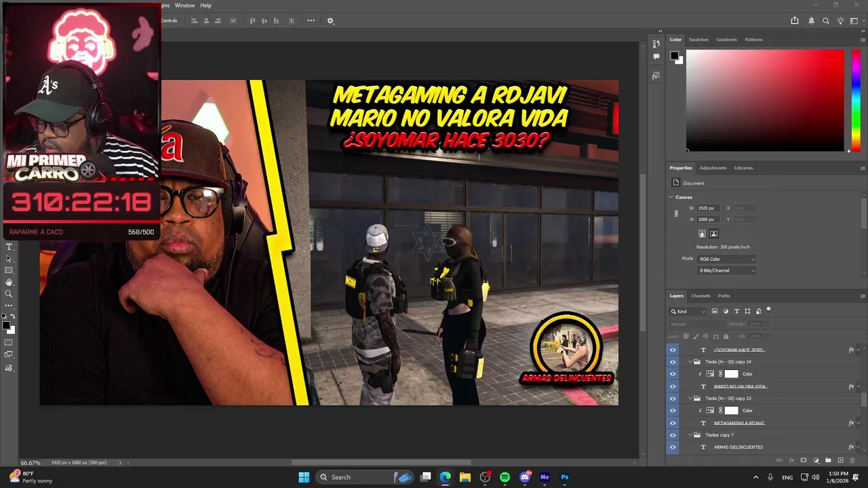Select the Hand tool
Viewport: 868px width, 488px height.
click(9, 282)
